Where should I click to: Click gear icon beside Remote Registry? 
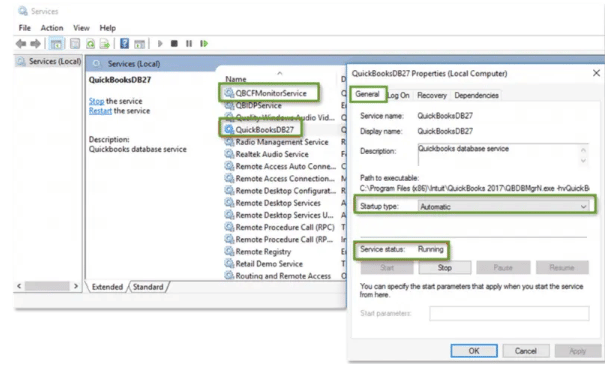coord(229,251)
